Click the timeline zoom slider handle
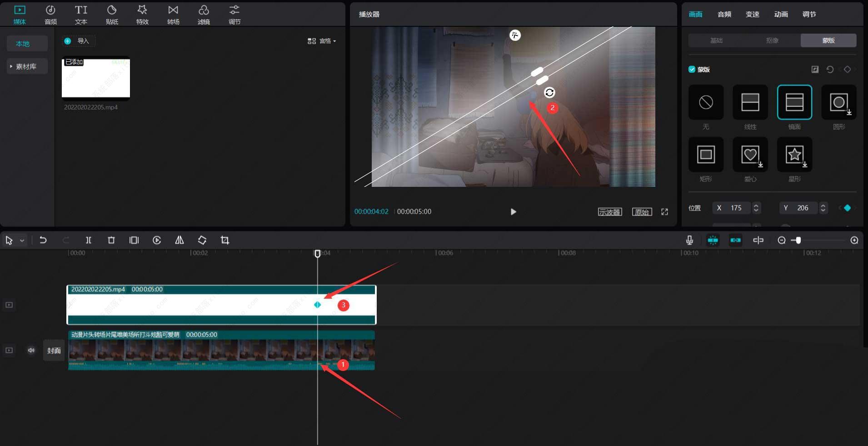868x446 pixels. (x=798, y=240)
